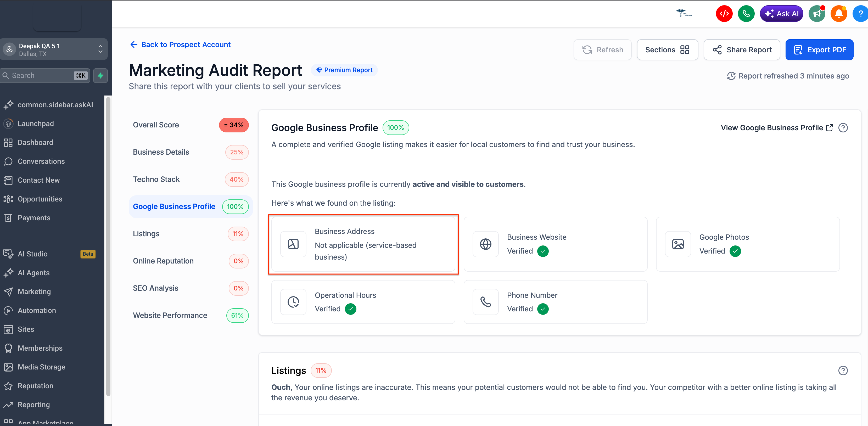The image size is (868, 426).
Task: Click the red code snippet icon
Action: (724, 14)
